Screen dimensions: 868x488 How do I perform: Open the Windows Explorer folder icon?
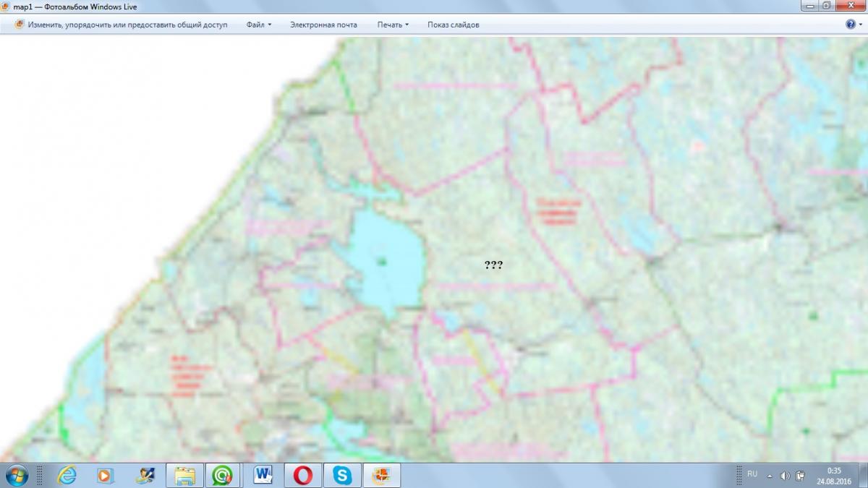click(185, 475)
